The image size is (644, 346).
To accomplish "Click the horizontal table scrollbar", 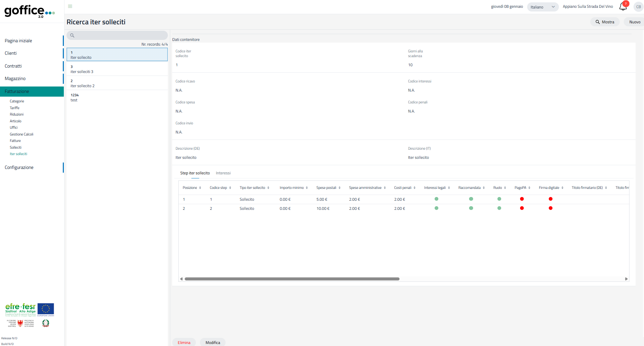I will (292, 279).
